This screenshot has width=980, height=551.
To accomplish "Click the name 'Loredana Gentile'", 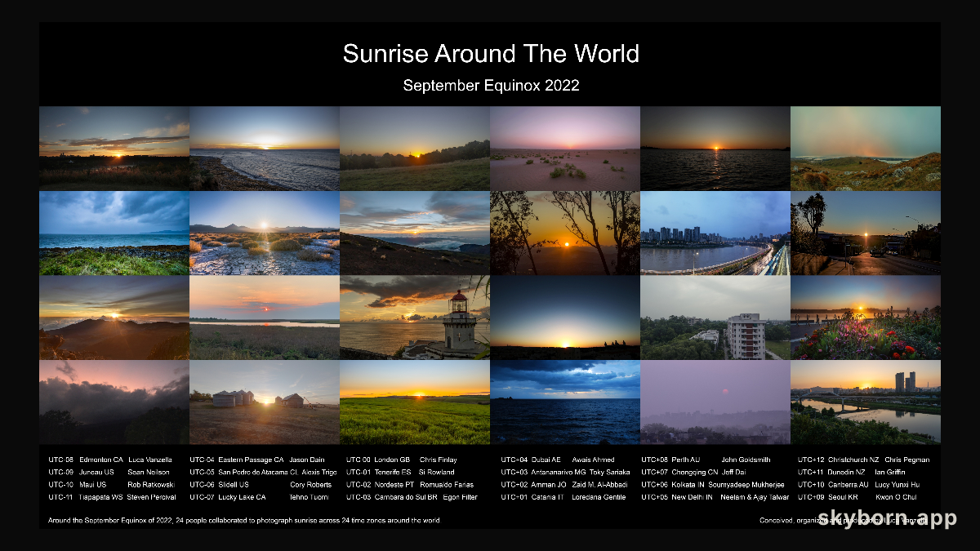I will [x=598, y=496].
